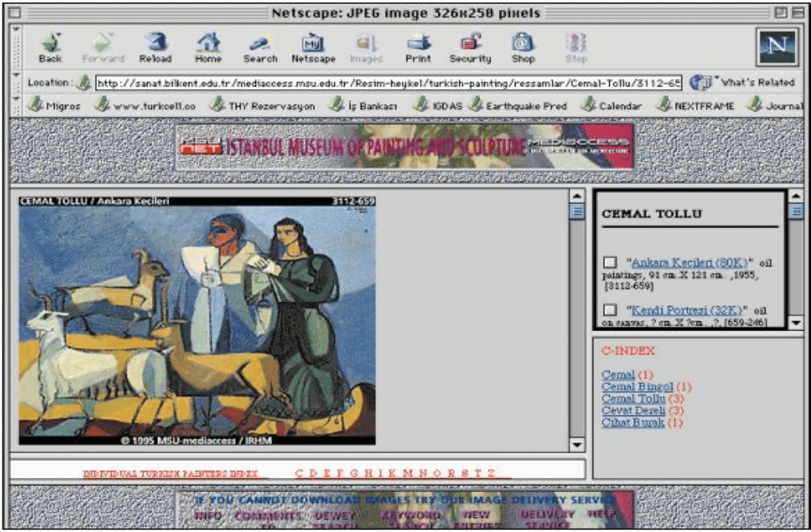Open Cevat Dereli link
Viewport: 811px width, 532px height.
pyautogui.click(x=634, y=410)
